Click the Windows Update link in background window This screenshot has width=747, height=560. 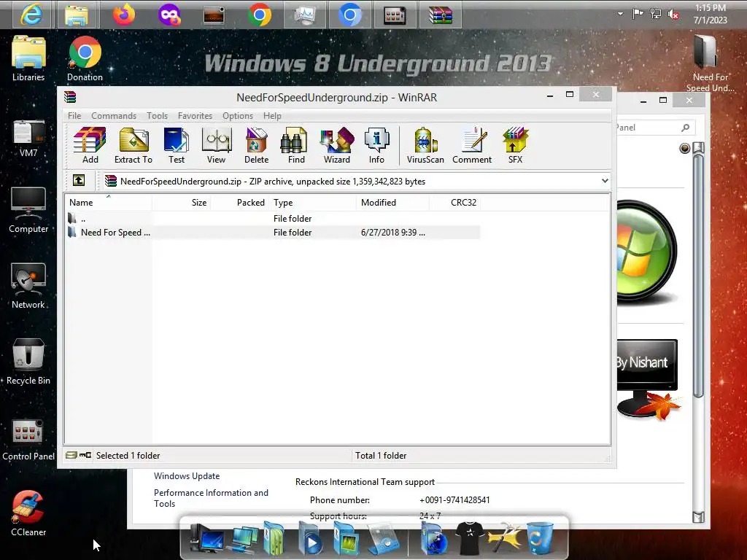pyautogui.click(x=187, y=476)
